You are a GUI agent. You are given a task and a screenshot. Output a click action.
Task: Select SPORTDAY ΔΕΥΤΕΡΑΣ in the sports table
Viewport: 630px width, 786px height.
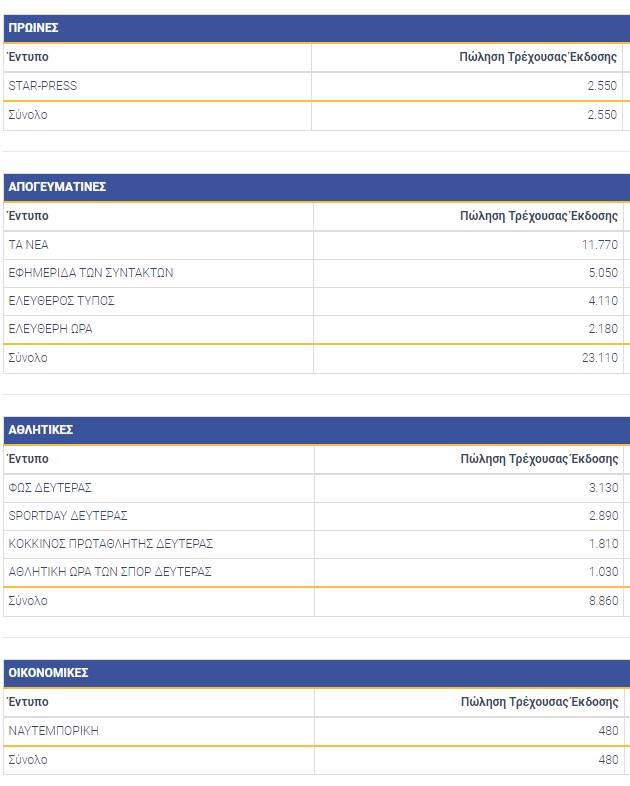(x=68, y=516)
